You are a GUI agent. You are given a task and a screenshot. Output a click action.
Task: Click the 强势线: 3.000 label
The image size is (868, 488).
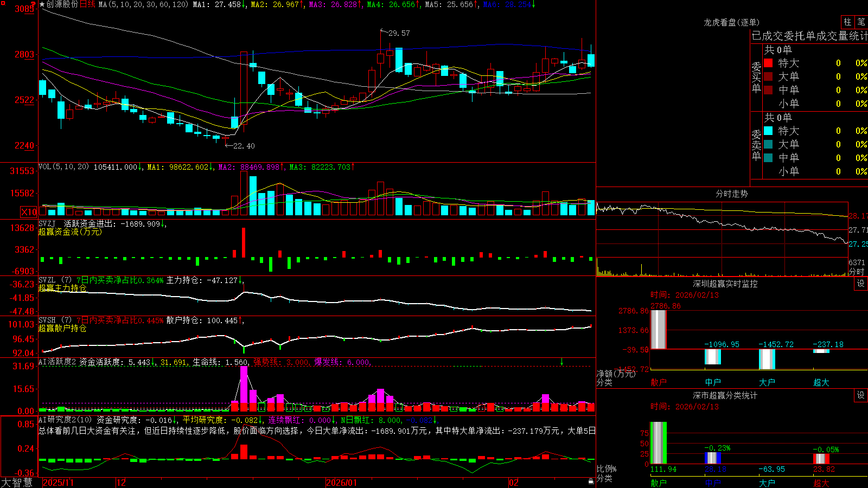tap(281, 362)
